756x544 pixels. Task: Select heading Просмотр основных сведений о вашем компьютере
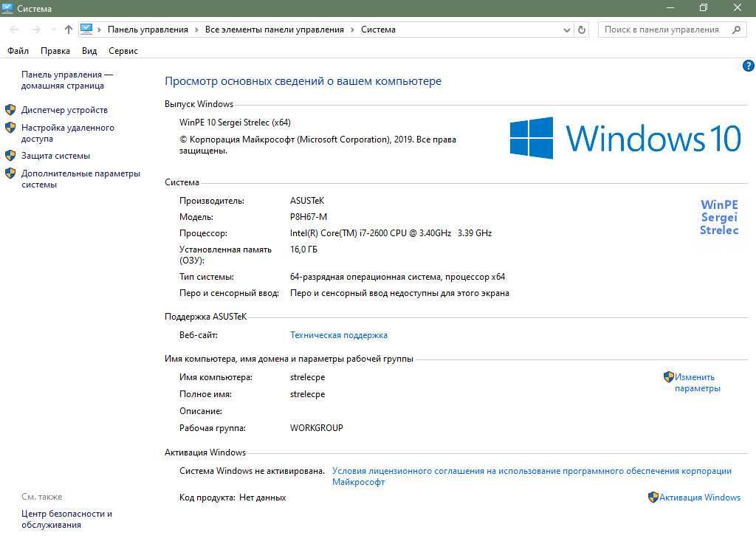tap(303, 81)
